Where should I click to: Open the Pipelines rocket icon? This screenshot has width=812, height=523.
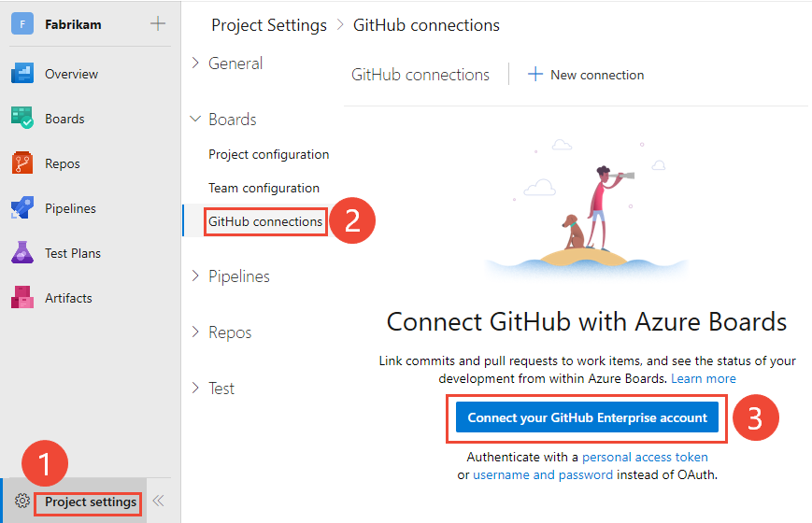[22, 208]
